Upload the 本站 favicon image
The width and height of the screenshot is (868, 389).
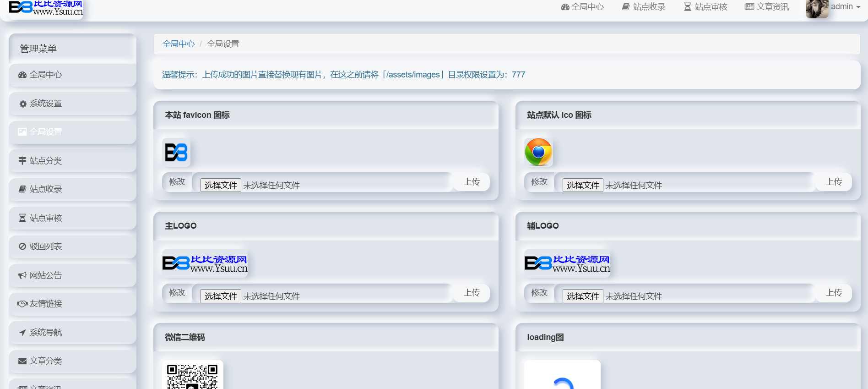pos(472,182)
